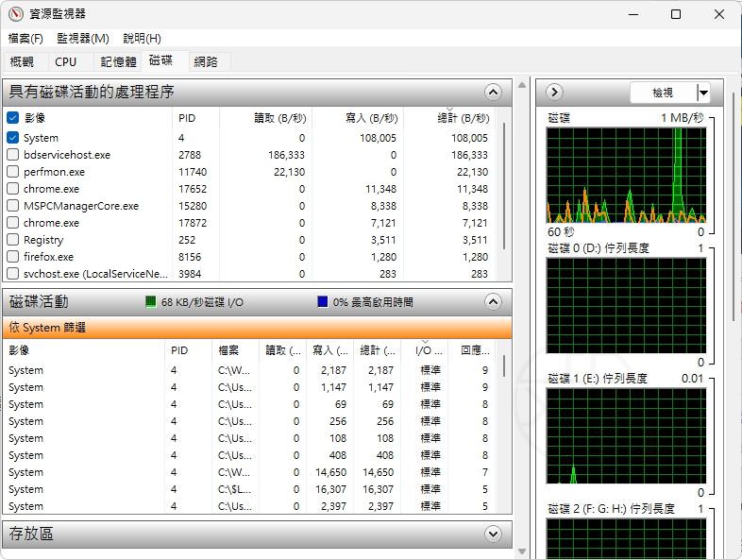Image resolution: width=742 pixels, height=560 pixels.
Task: Click the Resource Monitor app icon in title bar
Action: click(16, 14)
